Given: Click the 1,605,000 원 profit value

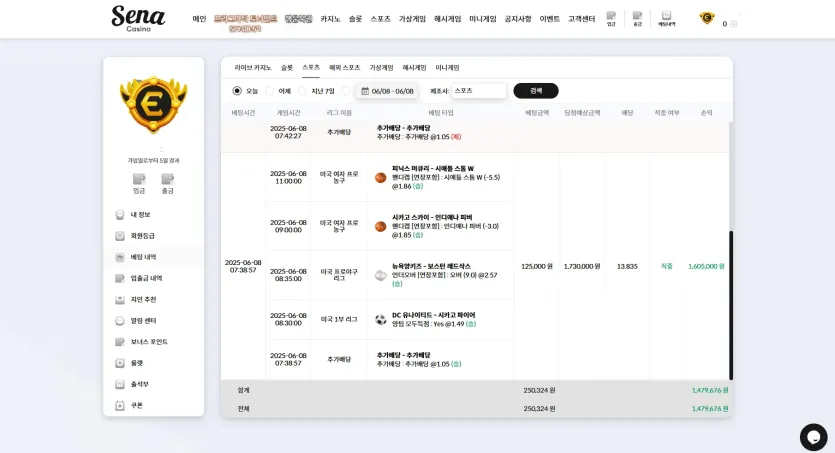Looking at the screenshot, I should tap(706, 266).
